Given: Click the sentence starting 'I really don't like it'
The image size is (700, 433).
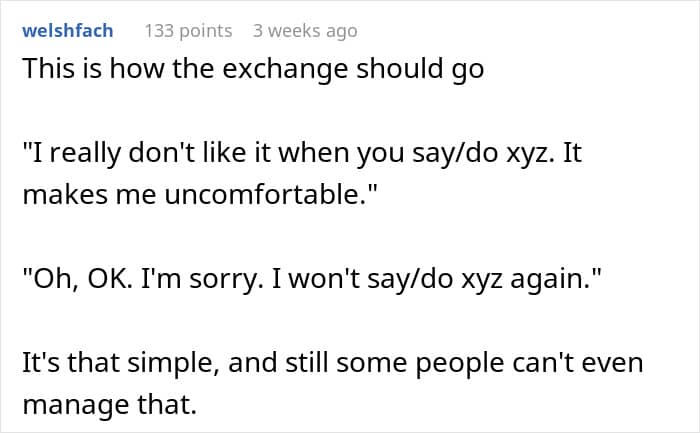Looking at the screenshot, I should click(x=302, y=153).
